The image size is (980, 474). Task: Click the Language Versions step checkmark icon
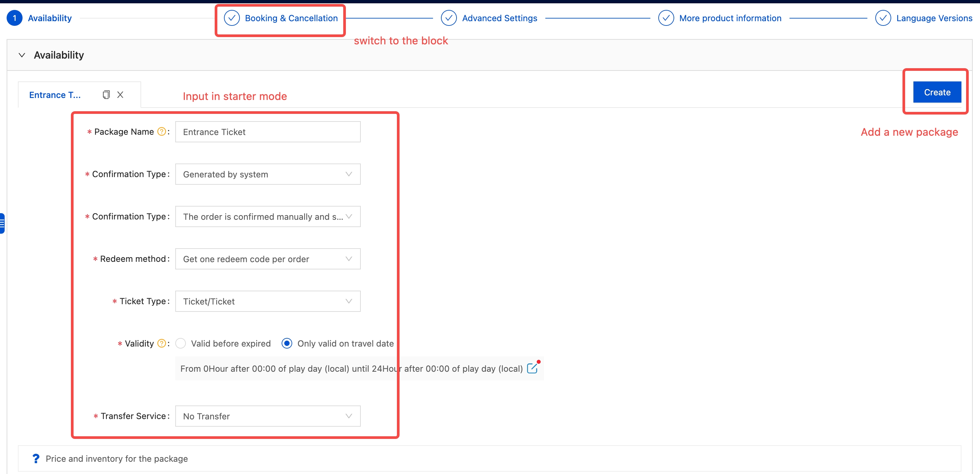click(x=883, y=18)
